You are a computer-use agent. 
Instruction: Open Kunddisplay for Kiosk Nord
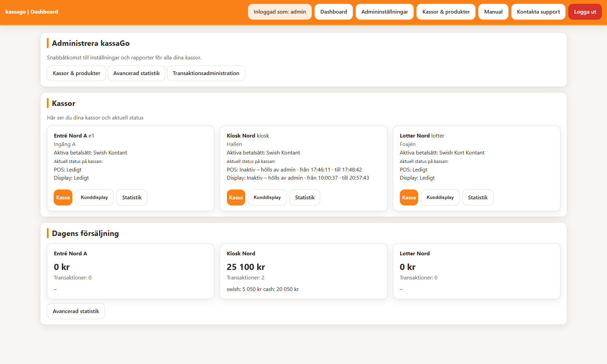(x=267, y=198)
